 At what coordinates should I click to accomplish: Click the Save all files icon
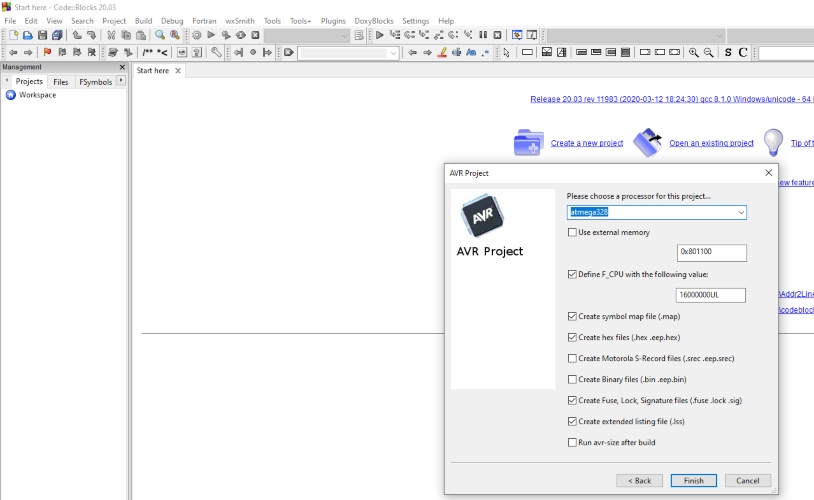tap(57, 35)
